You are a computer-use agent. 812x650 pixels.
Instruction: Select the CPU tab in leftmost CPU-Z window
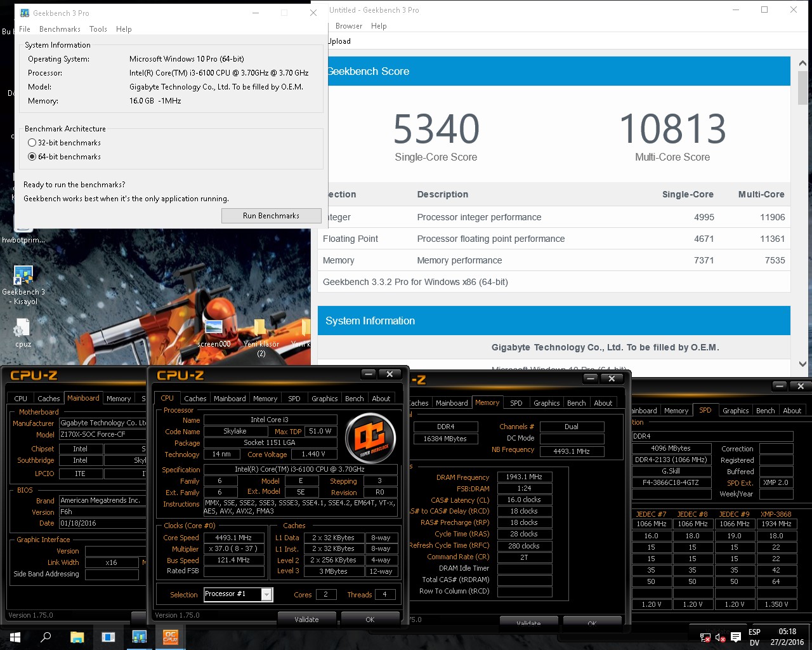[x=21, y=399]
